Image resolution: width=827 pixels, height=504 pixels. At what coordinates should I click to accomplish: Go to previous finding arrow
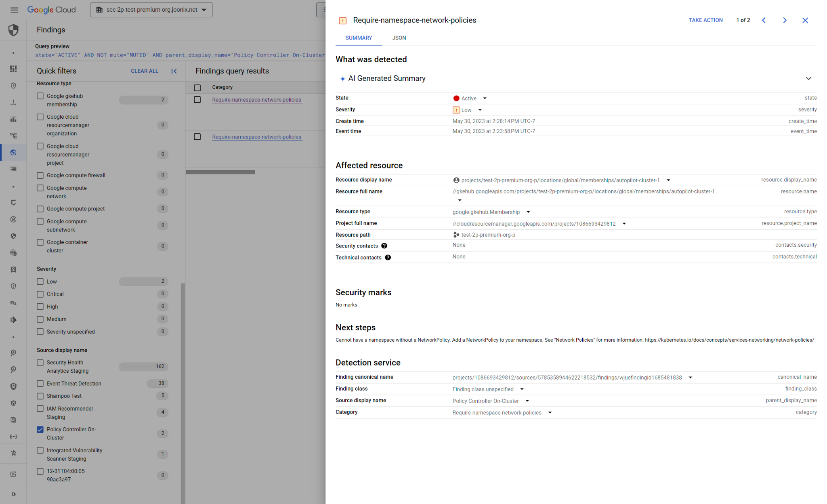(764, 20)
